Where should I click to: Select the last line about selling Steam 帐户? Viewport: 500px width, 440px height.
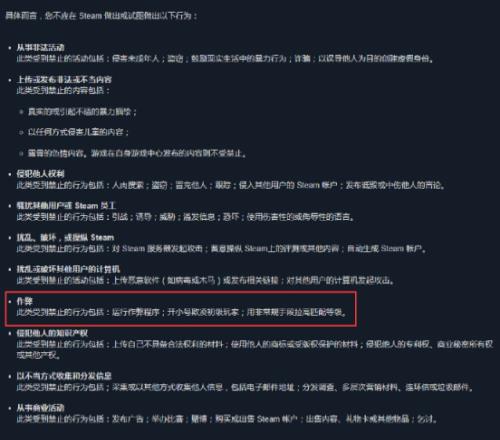227,419
